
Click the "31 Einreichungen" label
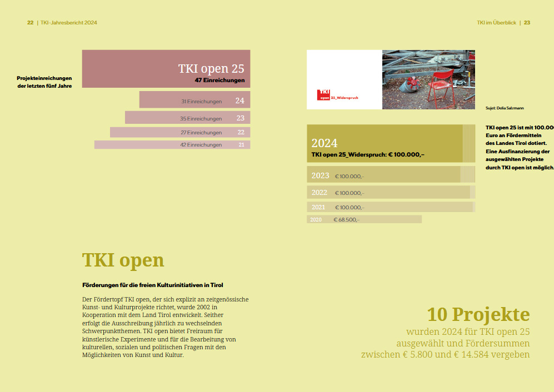click(201, 102)
